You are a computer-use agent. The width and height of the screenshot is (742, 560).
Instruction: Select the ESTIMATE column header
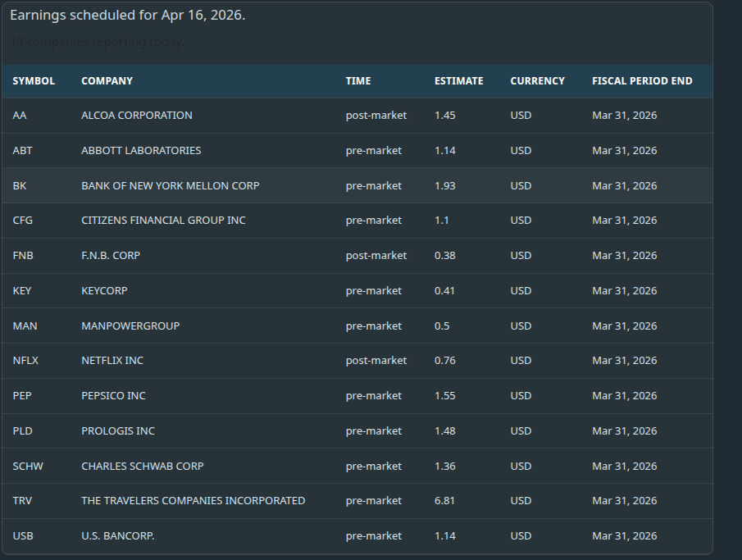click(x=458, y=81)
